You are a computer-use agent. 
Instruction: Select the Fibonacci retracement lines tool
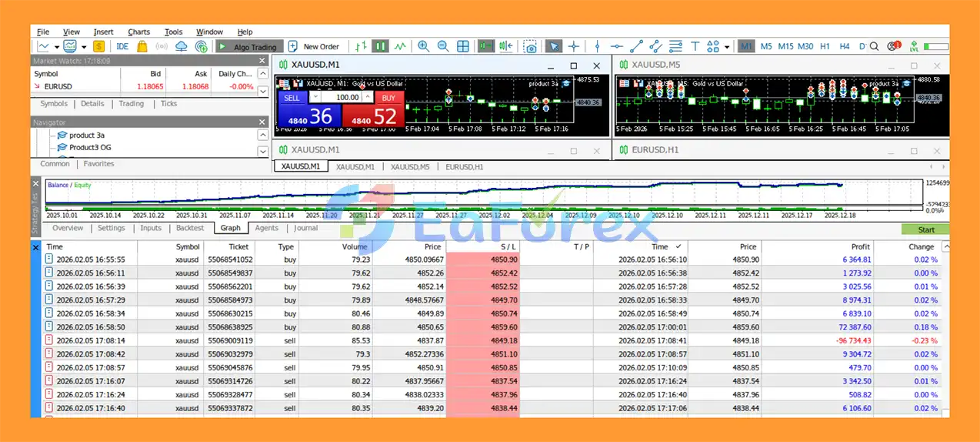tap(675, 46)
